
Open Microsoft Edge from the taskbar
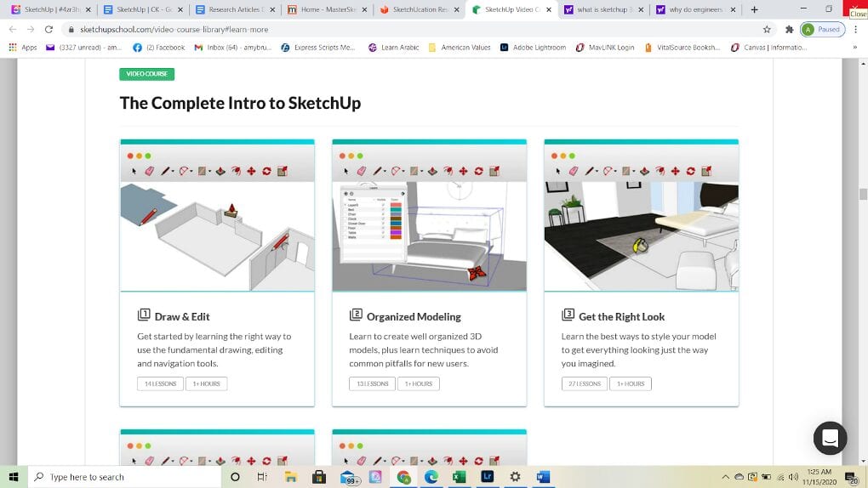(431, 477)
